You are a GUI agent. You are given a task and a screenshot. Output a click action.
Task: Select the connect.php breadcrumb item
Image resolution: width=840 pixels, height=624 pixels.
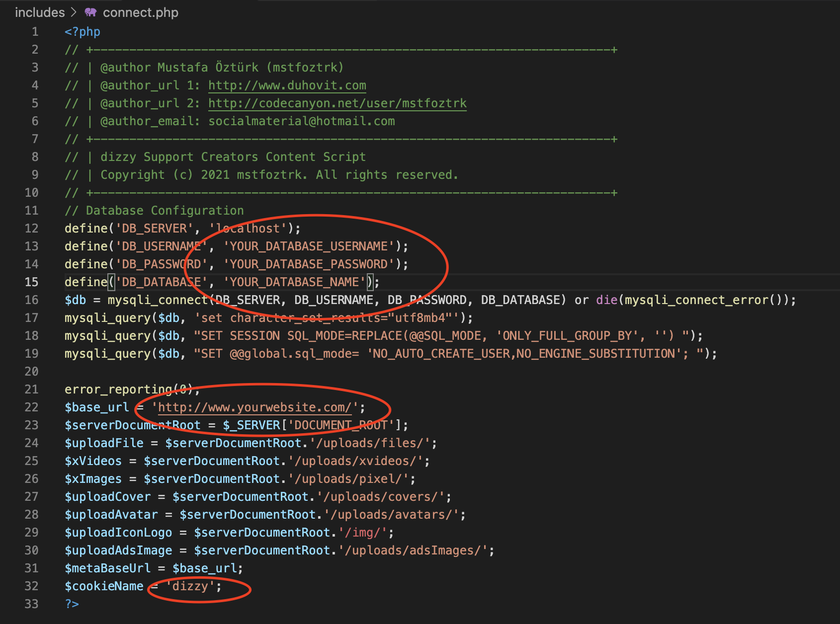pos(140,12)
